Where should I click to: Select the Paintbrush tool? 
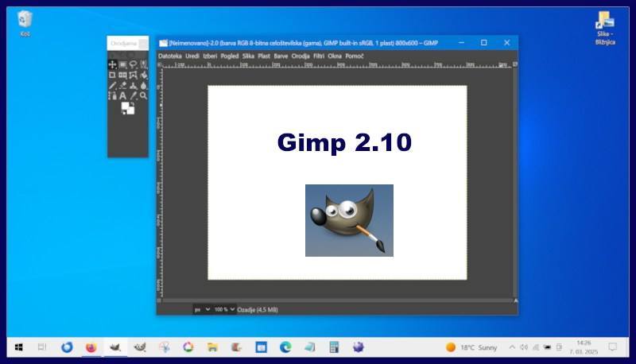tap(112, 86)
